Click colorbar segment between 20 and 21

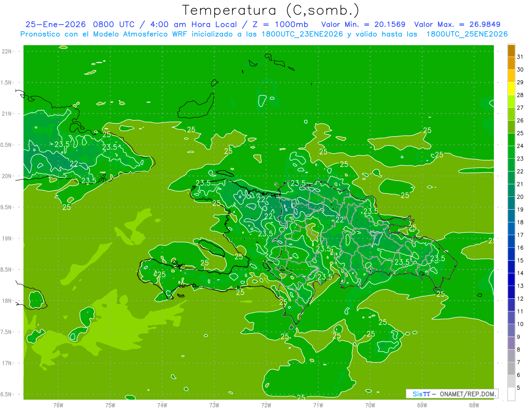(x=511, y=191)
